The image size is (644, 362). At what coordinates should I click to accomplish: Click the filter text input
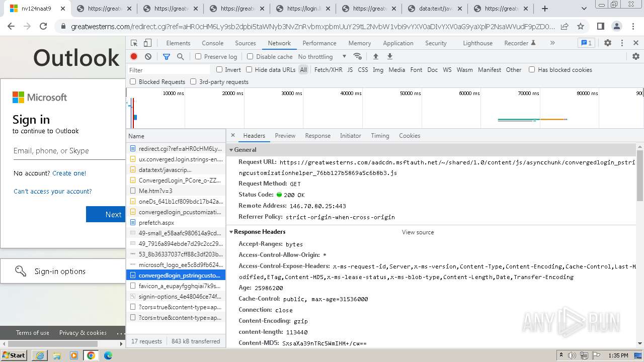(169, 70)
